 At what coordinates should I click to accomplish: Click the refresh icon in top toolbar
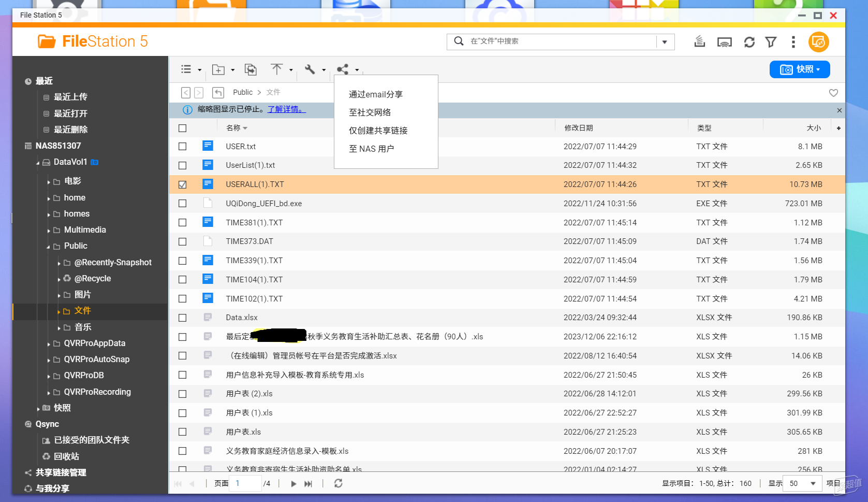click(749, 42)
